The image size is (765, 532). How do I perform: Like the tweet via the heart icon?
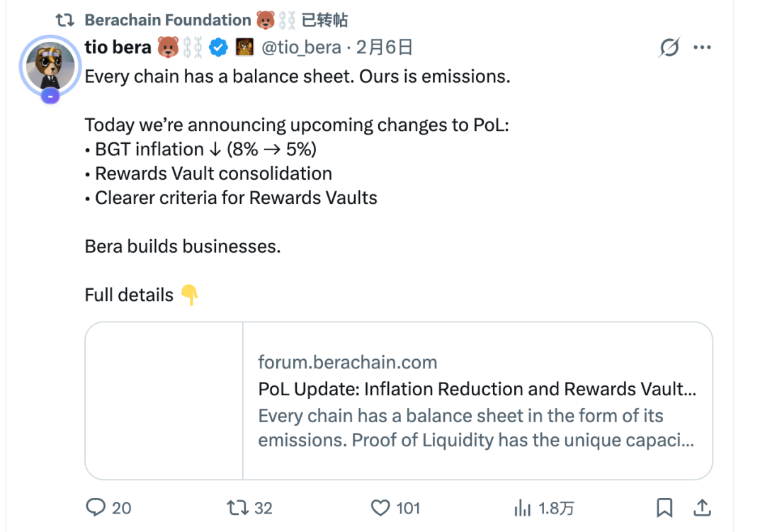[x=381, y=508]
